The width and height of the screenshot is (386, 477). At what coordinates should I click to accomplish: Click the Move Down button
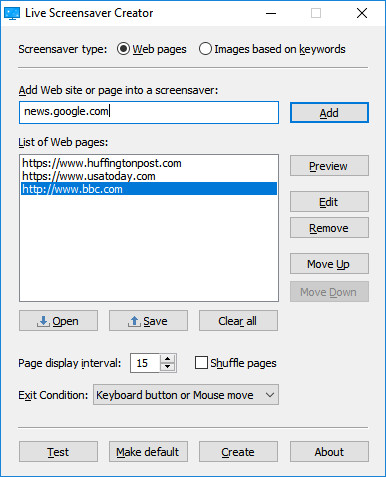click(x=329, y=292)
